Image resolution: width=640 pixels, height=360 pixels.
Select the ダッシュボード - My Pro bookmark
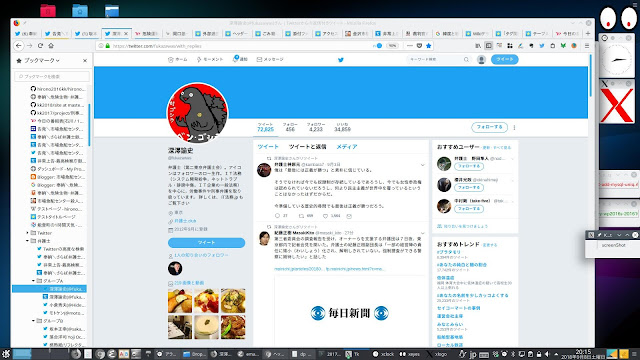pos(58,169)
